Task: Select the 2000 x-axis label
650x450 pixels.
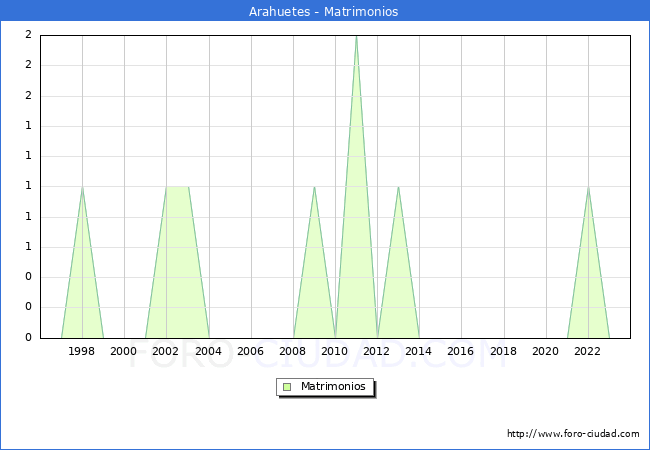Action: 124,351
